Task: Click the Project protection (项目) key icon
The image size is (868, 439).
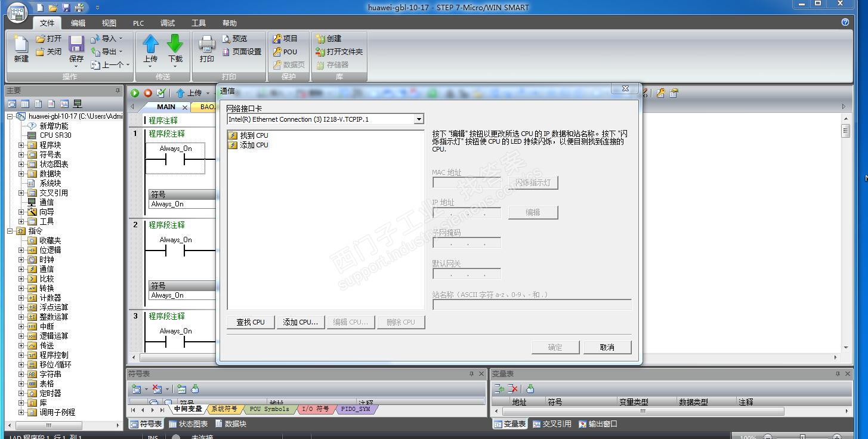Action: [x=277, y=38]
